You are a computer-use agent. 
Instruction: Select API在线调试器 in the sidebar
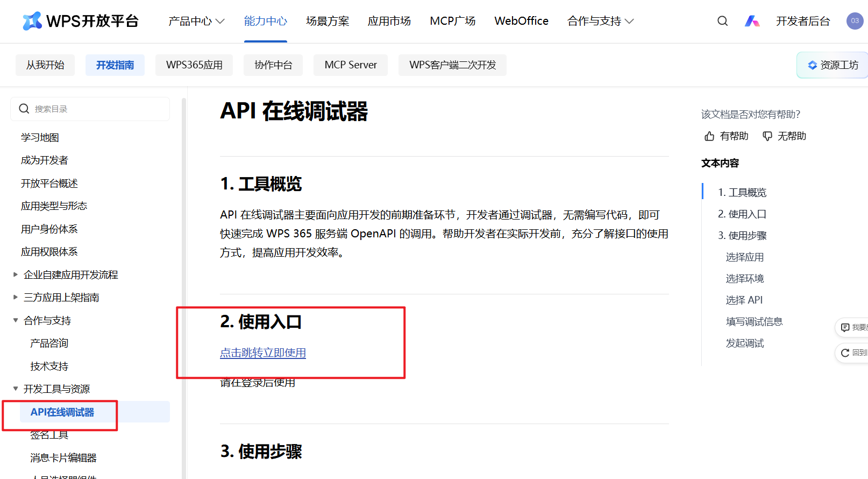95,412
